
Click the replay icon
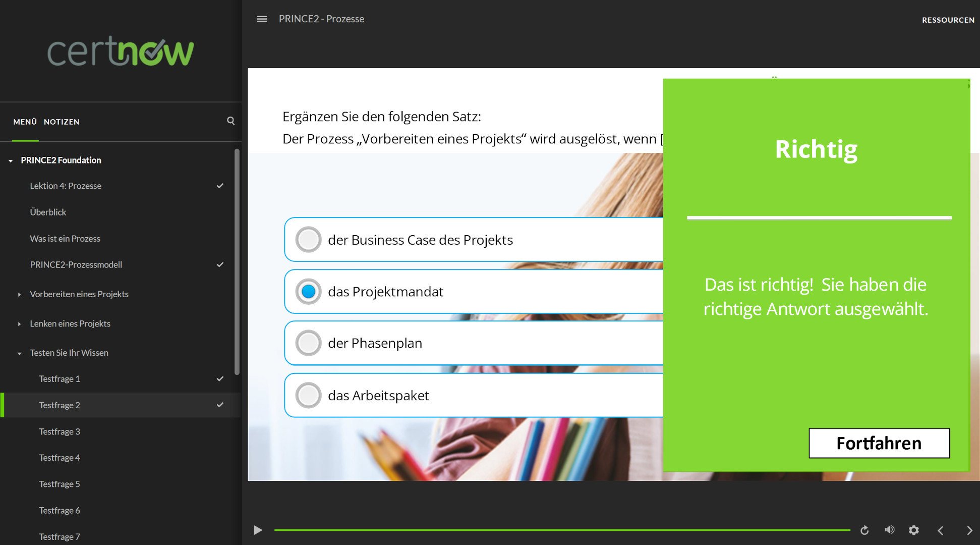(x=864, y=530)
